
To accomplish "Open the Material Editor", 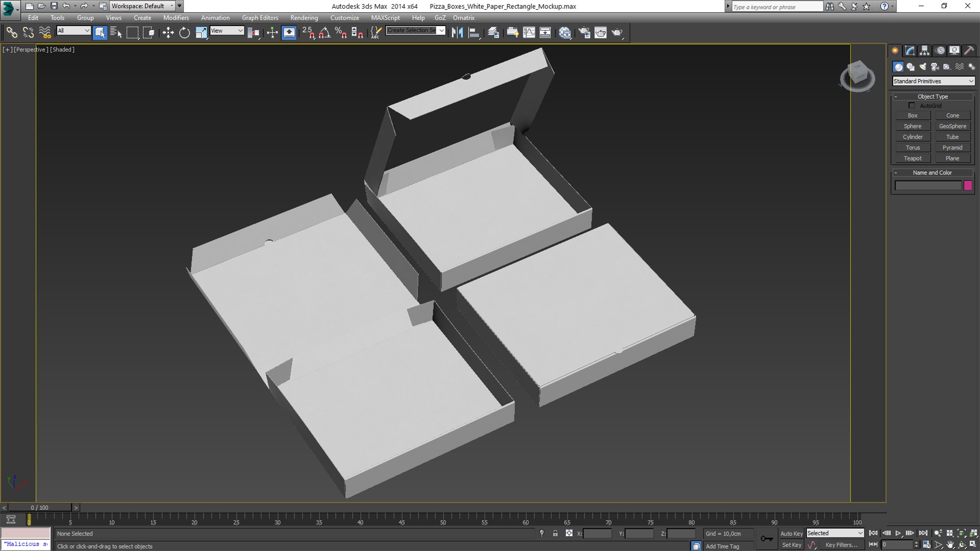I will click(x=565, y=33).
